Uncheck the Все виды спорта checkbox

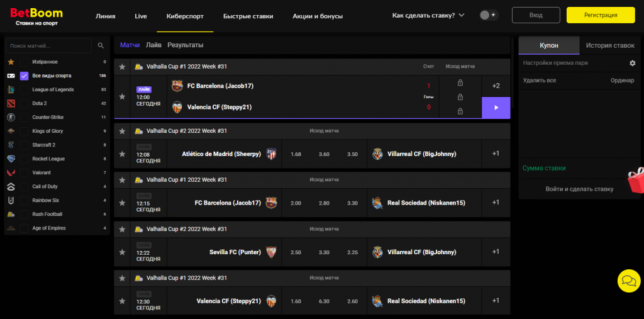coord(25,76)
